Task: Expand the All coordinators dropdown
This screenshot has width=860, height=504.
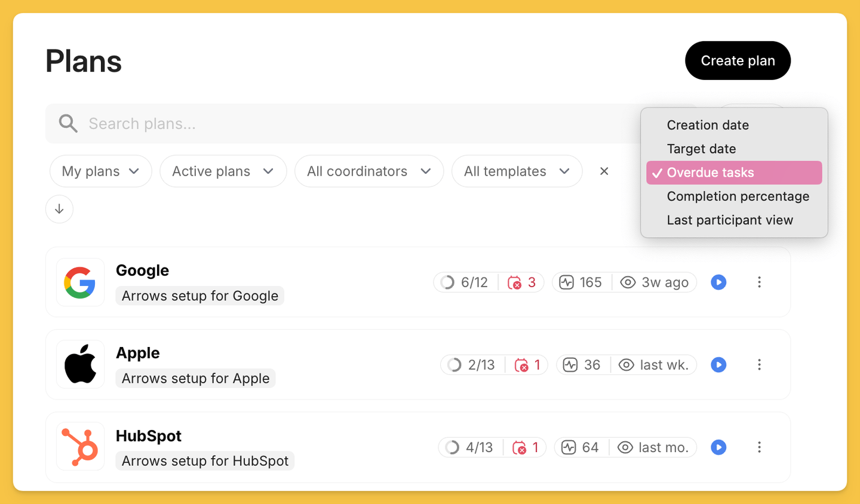Action: (x=369, y=171)
